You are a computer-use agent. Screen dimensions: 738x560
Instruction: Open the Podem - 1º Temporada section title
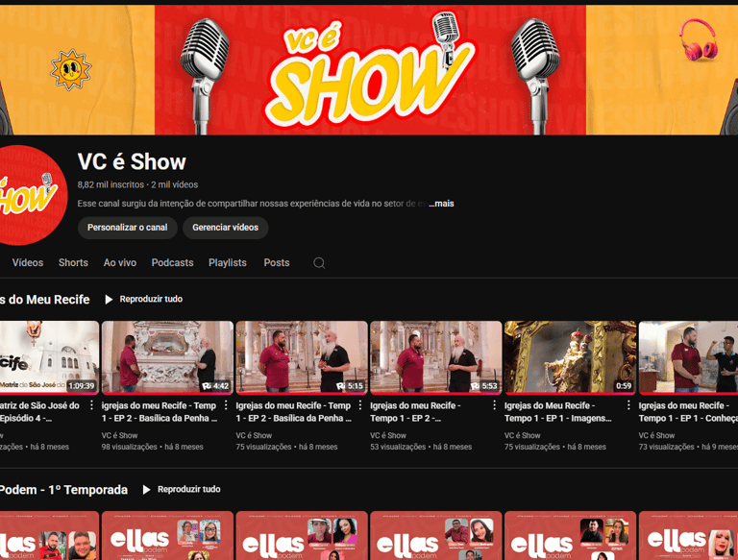[x=63, y=490]
